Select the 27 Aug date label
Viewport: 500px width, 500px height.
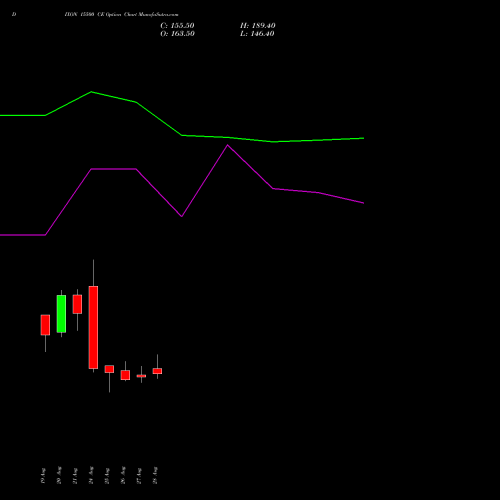(x=139, y=476)
